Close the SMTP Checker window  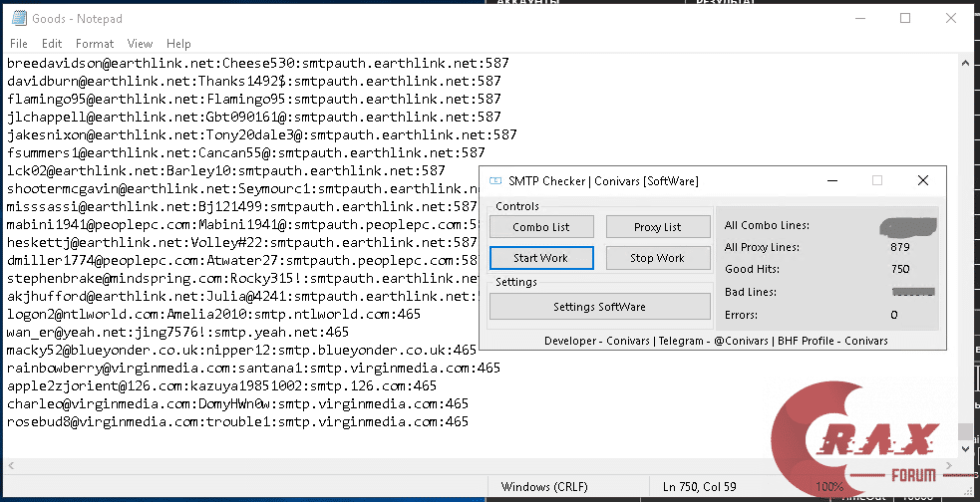[922, 180]
